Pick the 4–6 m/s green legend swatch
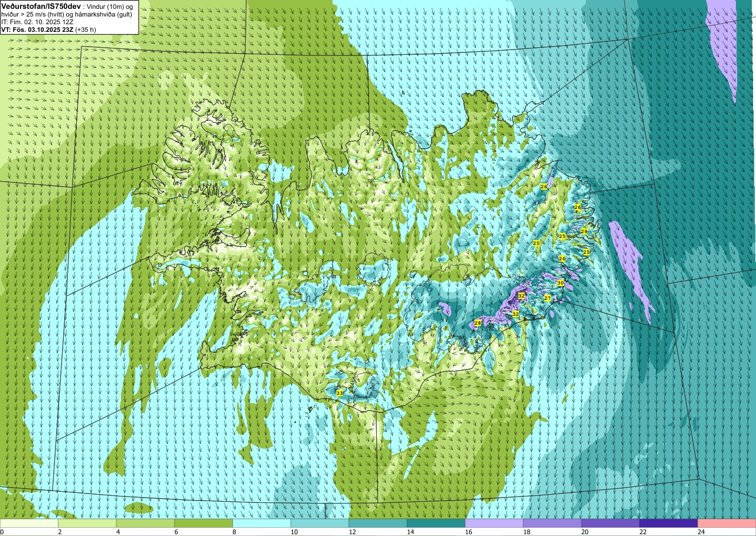 pyautogui.click(x=145, y=523)
